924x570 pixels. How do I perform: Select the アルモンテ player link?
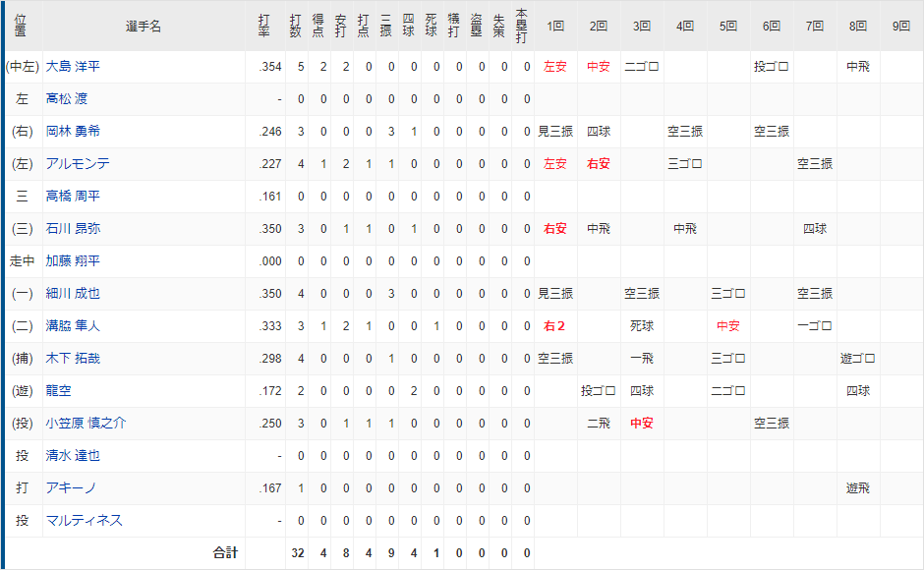(x=78, y=164)
